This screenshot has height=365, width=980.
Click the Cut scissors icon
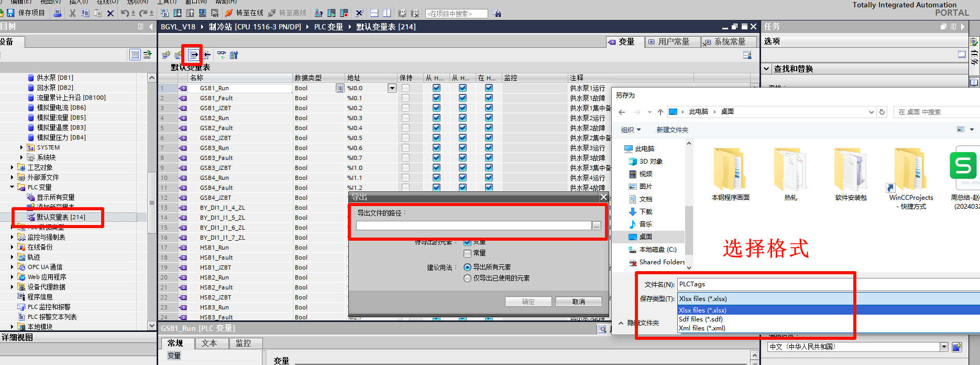tap(72, 13)
